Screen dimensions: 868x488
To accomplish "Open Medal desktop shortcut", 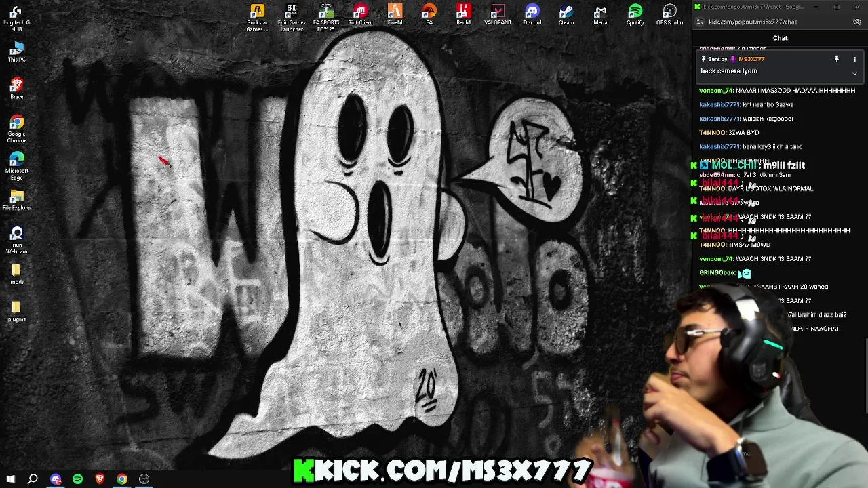I will point(601,15).
